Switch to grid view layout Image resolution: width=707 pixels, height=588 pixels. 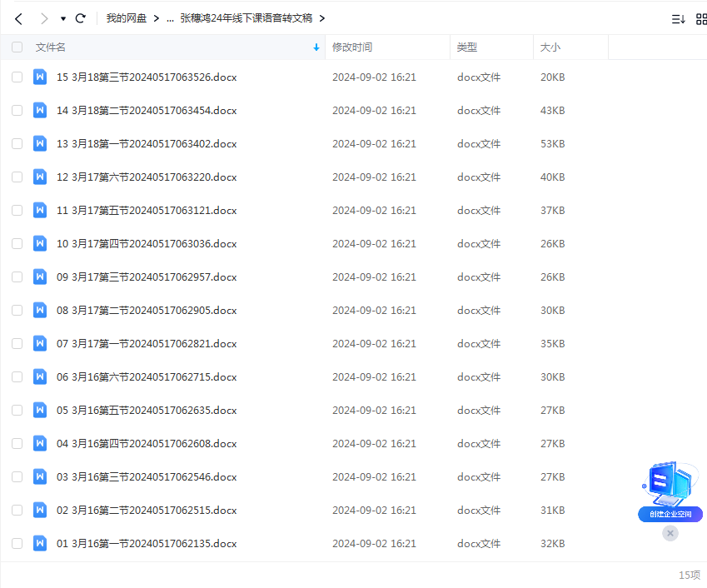(x=701, y=19)
